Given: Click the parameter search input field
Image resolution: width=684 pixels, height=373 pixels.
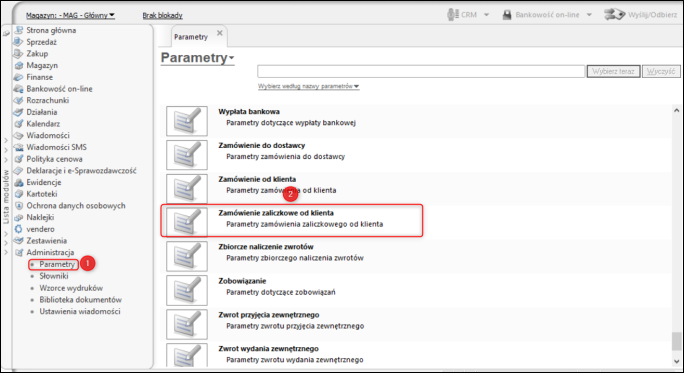Looking at the screenshot, I should point(421,72).
